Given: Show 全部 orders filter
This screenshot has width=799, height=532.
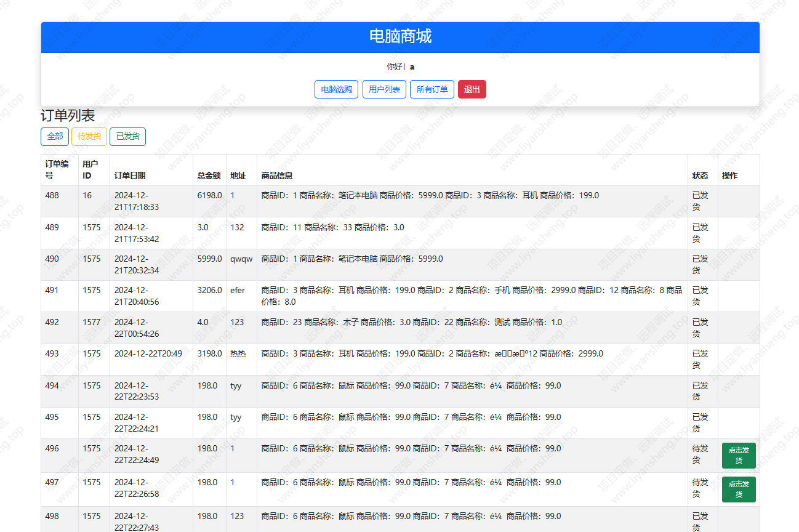Looking at the screenshot, I should 55,137.
